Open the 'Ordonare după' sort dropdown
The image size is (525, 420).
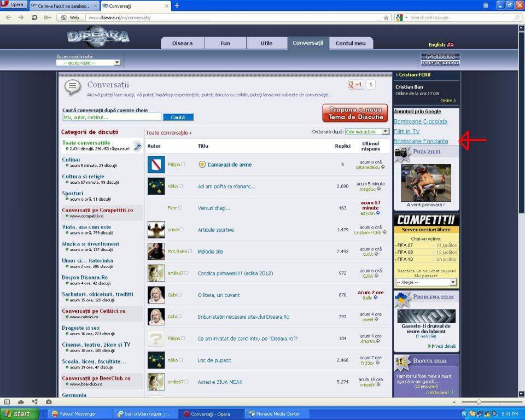point(367,132)
